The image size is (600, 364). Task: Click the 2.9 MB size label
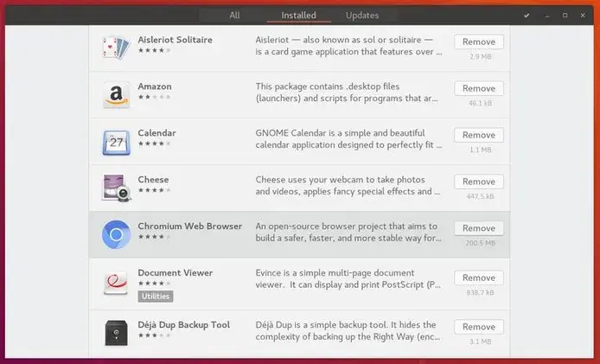click(480, 57)
